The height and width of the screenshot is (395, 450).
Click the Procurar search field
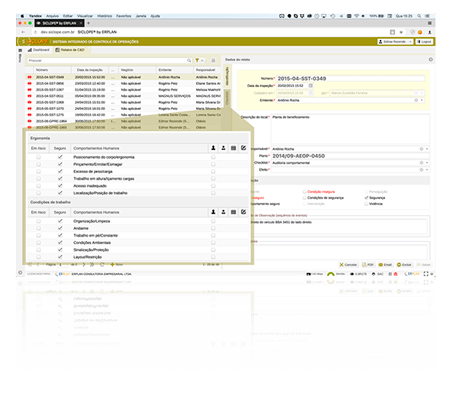107,60
